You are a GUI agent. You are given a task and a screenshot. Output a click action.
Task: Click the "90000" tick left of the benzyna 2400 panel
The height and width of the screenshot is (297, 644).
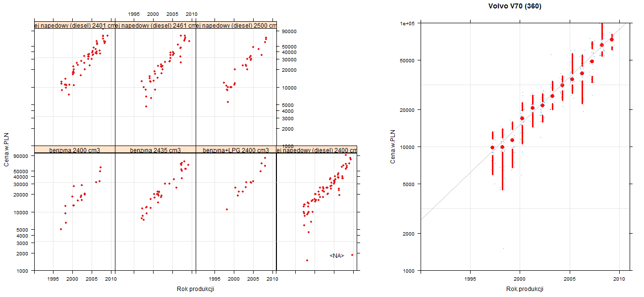click(22, 156)
